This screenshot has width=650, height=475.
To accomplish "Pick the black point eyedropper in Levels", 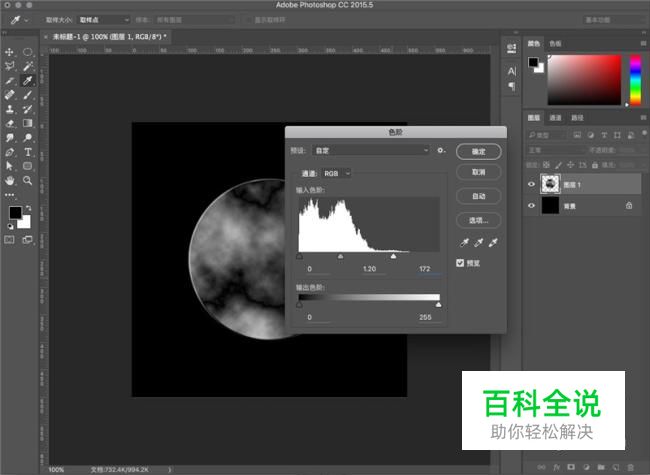I will click(x=464, y=242).
